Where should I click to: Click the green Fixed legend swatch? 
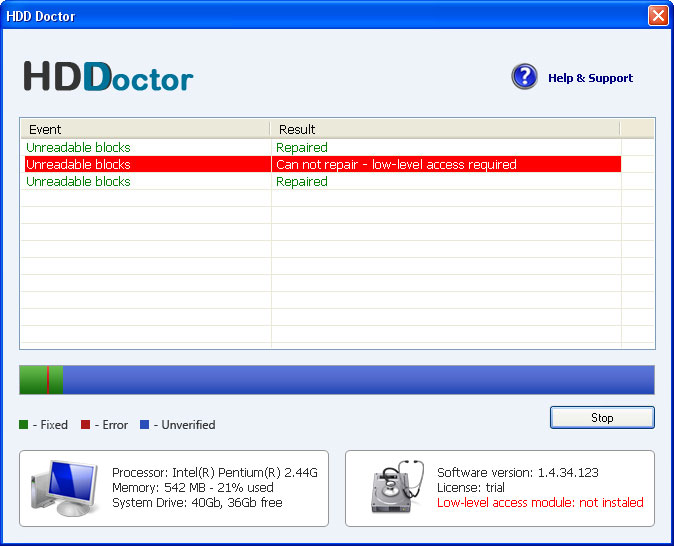pyautogui.click(x=24, y=425)
